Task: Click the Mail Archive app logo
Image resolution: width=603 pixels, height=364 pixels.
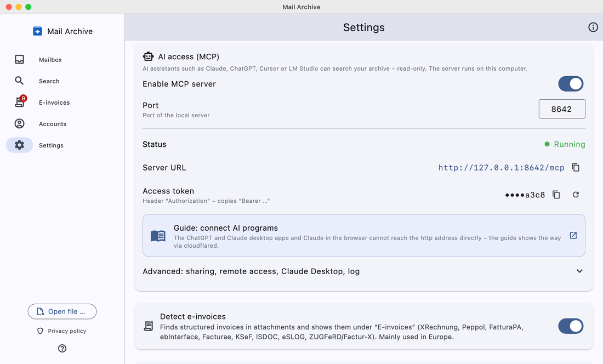Action: pyautogui.click(x=37, y=31)
